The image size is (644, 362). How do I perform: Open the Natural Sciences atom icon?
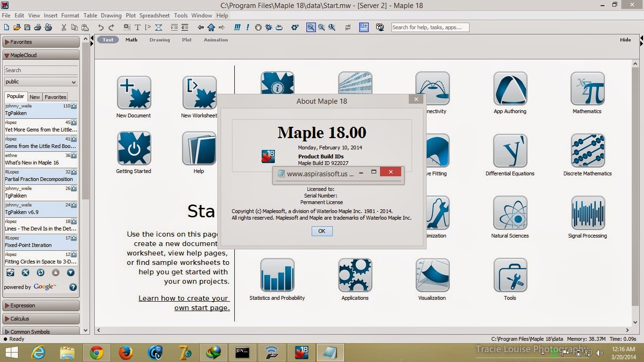[510, 213]
